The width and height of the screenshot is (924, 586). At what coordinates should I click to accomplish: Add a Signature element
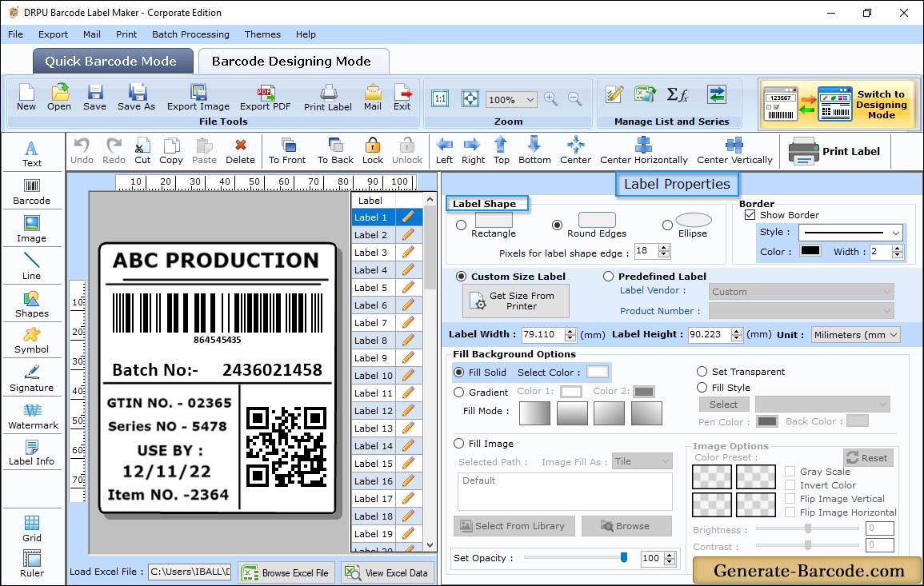(32, 379)
